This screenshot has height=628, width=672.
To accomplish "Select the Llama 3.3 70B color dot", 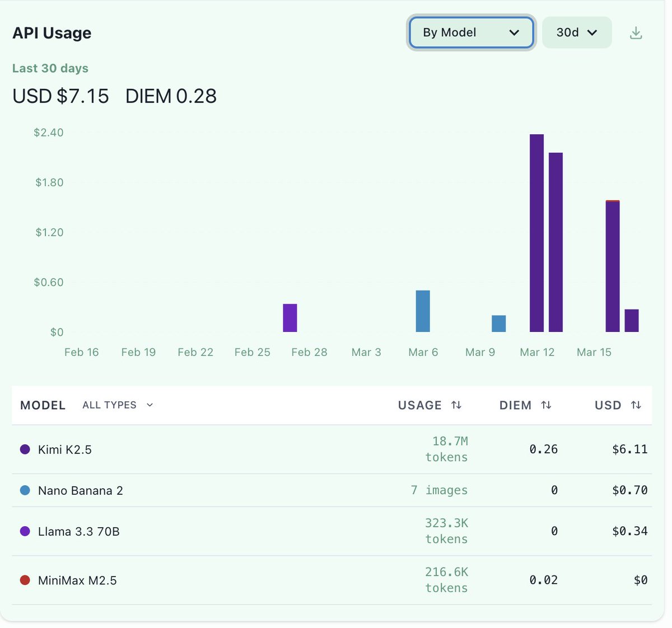I will coord(25,531).
